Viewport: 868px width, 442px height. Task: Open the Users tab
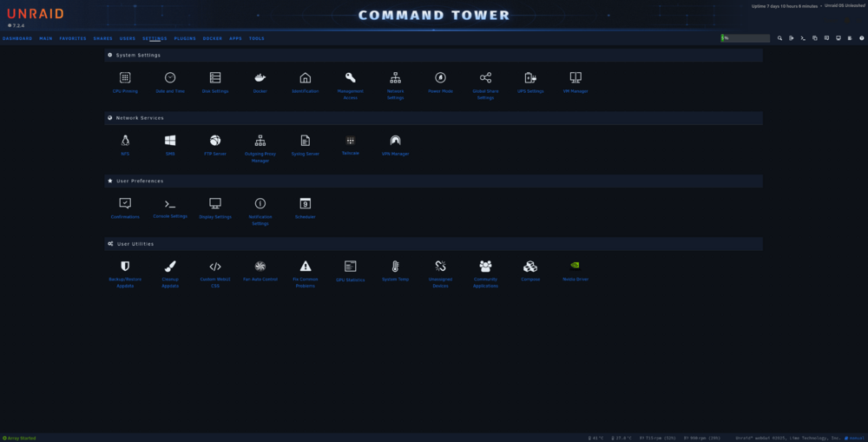128,39
